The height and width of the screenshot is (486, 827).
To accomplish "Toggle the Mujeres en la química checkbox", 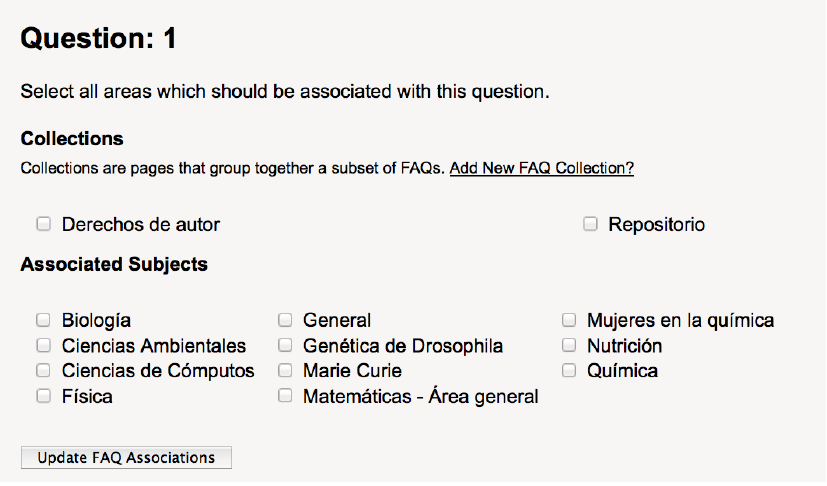I will [x=568, y=320].
